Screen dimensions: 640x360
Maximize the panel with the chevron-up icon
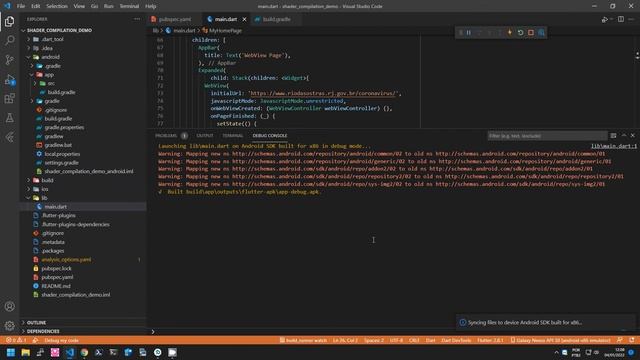point(624,136)
